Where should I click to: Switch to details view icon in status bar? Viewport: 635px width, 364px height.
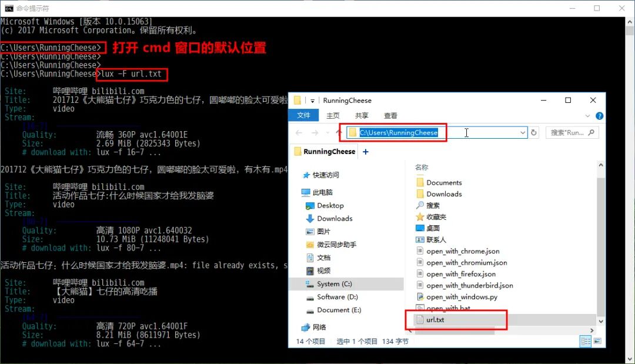586,341
